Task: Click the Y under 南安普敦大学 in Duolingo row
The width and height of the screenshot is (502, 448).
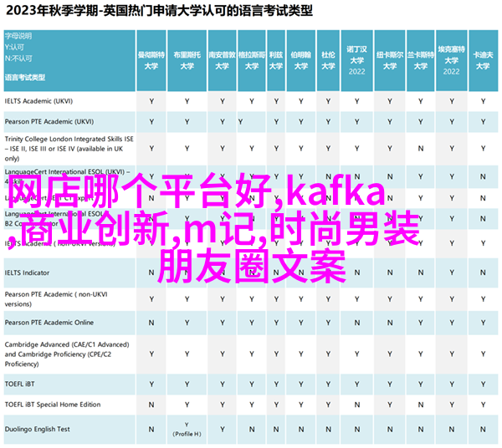Action: click(x=223, y=429)
